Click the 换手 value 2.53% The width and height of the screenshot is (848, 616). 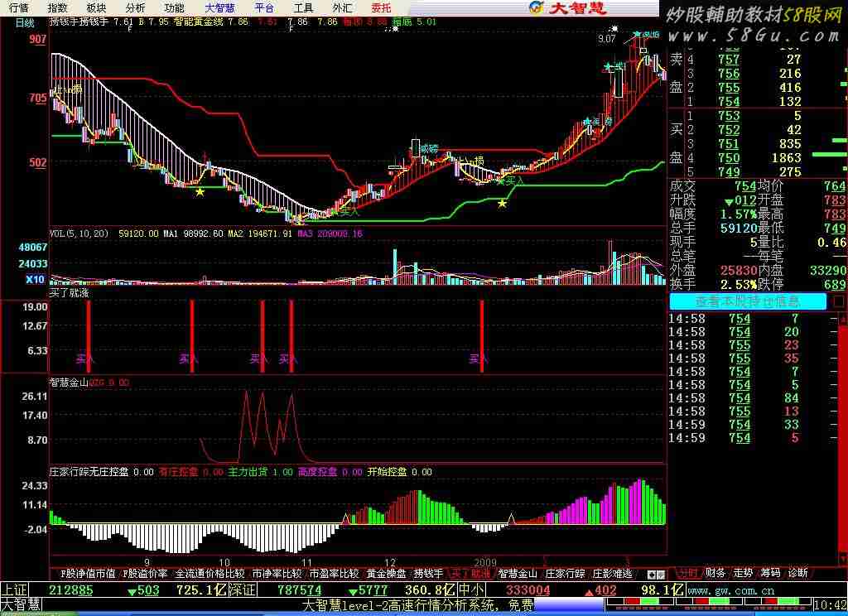tap(739, 284)
